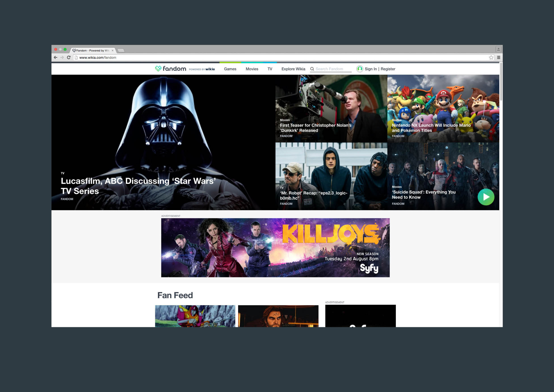Close the Fandom browser tab
Viewport: 554px width, 392px height.
(112, 51)
